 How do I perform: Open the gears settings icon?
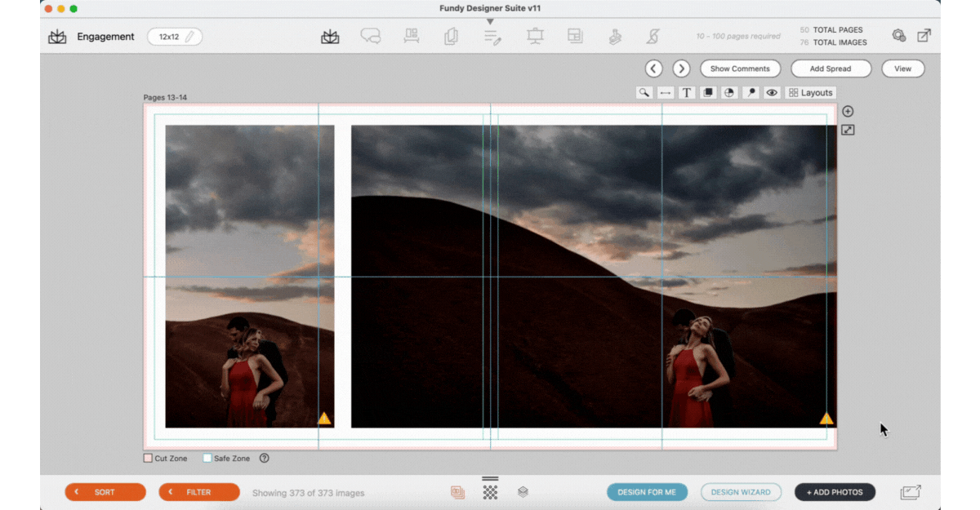point(898,36)
